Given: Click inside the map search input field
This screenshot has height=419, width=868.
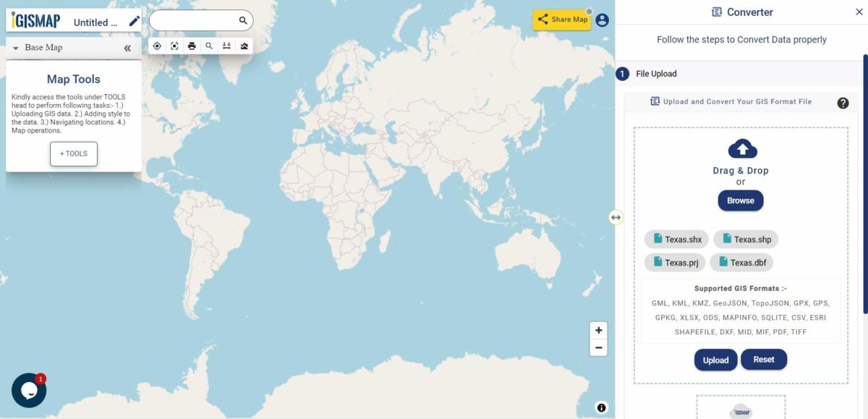Looking at the screenshot, I should 197,20.
